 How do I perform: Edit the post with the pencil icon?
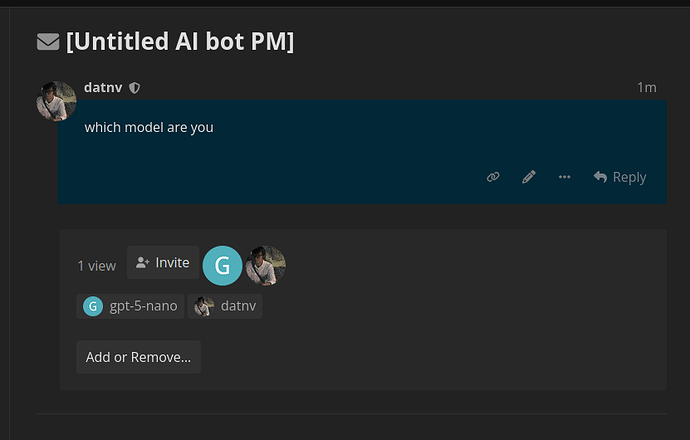pos(529,177)
